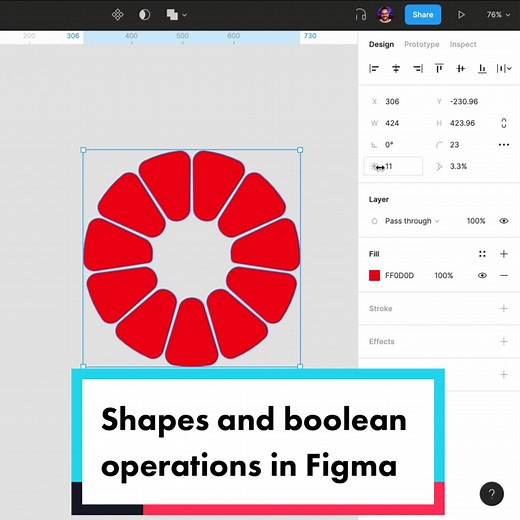The width and height of the screenshot is (520, 520).
Task: Click the corner radius field 23
Action: pos(454,145)
